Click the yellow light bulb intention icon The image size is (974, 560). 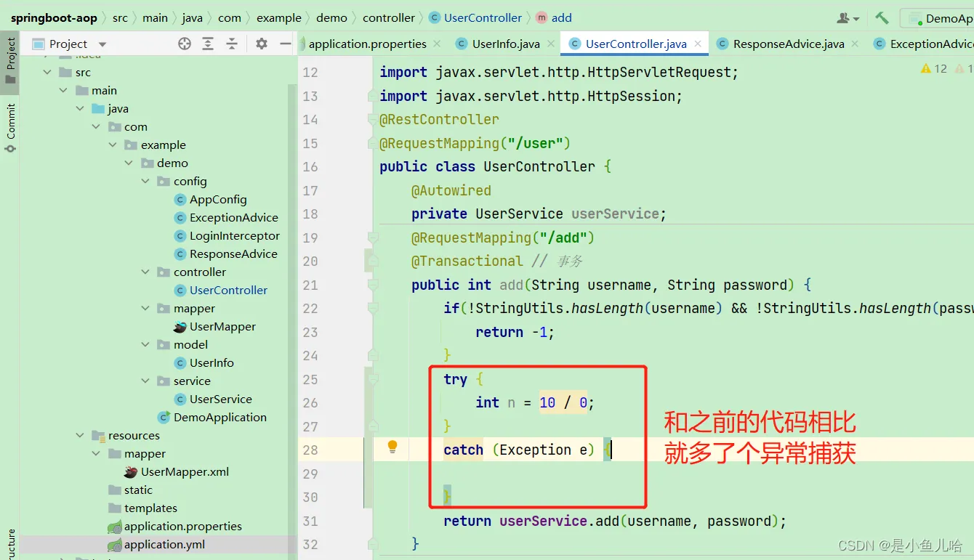[393, 447]
